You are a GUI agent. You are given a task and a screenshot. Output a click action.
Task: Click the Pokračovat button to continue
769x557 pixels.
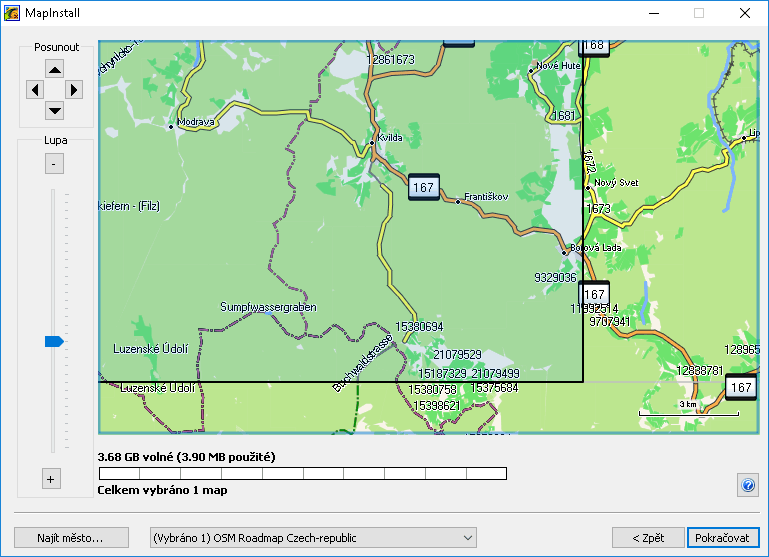pyautogui.click(x=723, y=538)
